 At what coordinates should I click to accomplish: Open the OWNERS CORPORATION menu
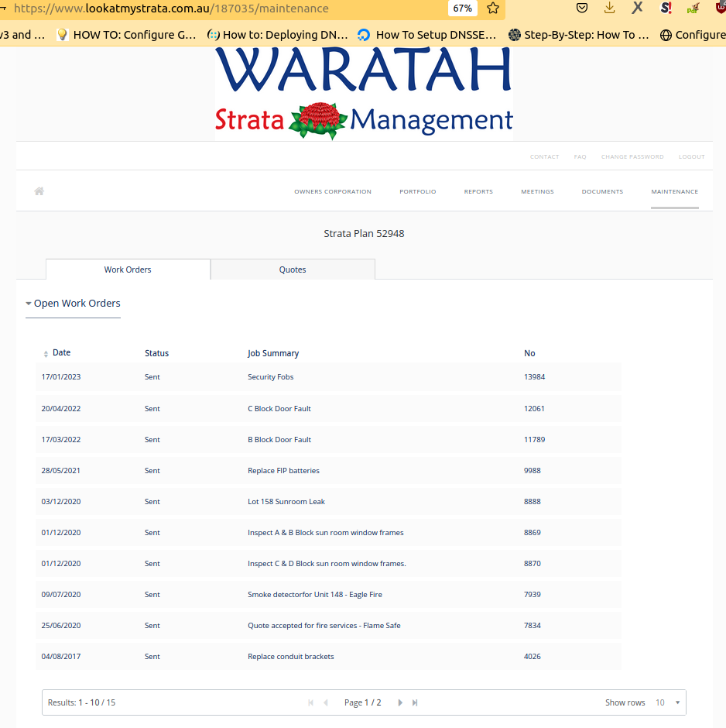(x=333, y=191)
